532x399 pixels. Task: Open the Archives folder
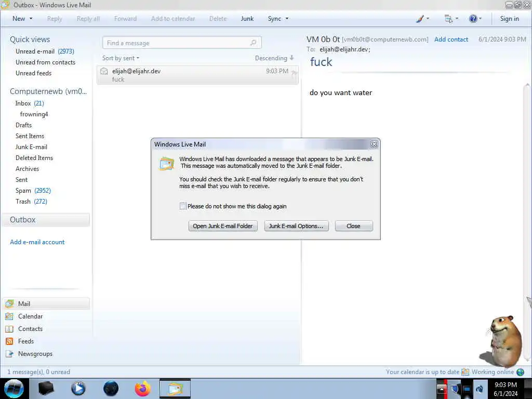tap(27, 169)
